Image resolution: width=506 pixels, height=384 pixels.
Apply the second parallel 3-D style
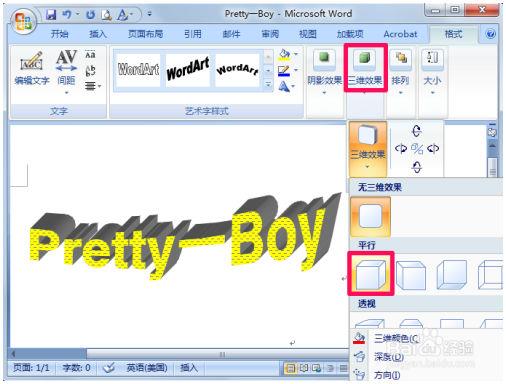coord(412,275)
